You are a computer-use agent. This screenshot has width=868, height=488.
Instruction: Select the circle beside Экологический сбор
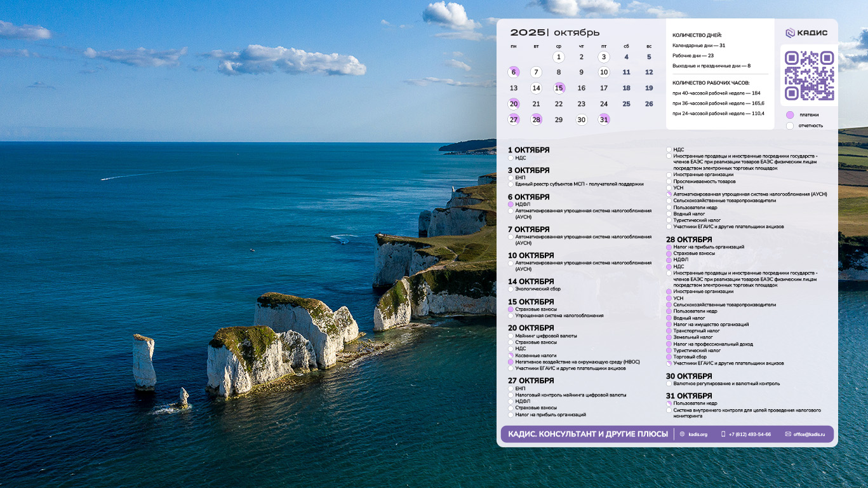[x=511, y=289]
